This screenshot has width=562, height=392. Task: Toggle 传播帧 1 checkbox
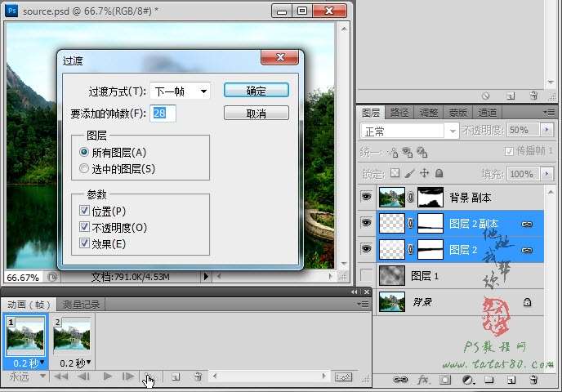[509, 151]
